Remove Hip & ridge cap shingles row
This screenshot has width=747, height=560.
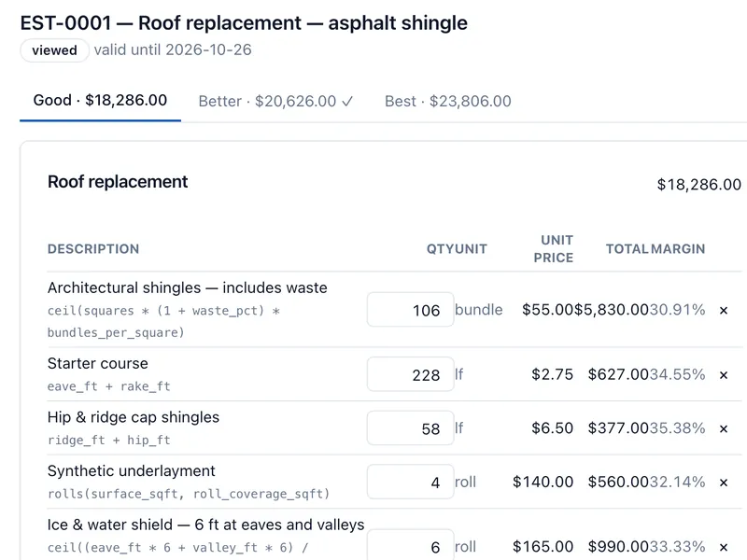point(723,429)
